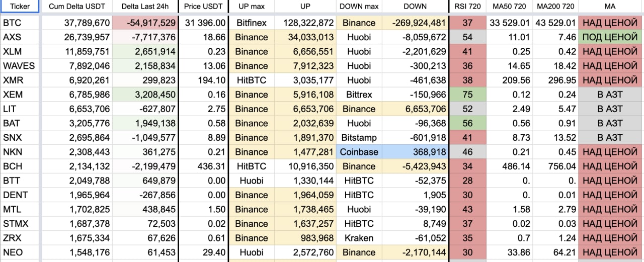The image size is (644, 262).
Task: Select the Price USDT header
Action: (x=203, y=7)
